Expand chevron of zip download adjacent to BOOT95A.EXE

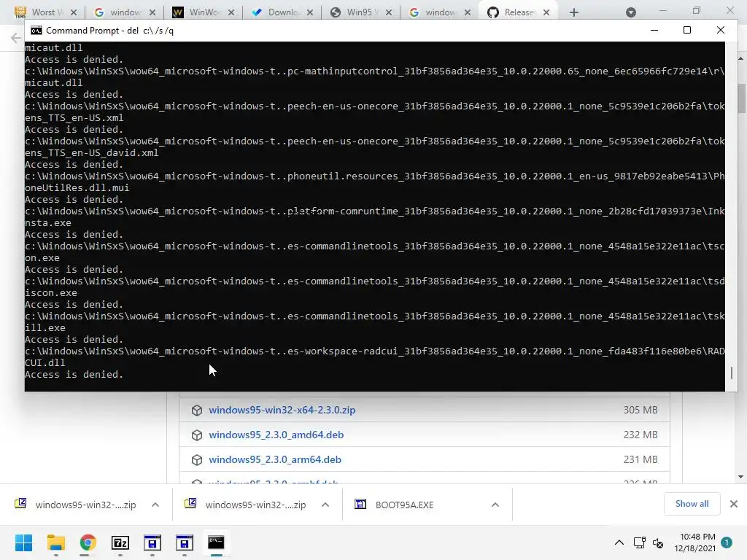325,505
